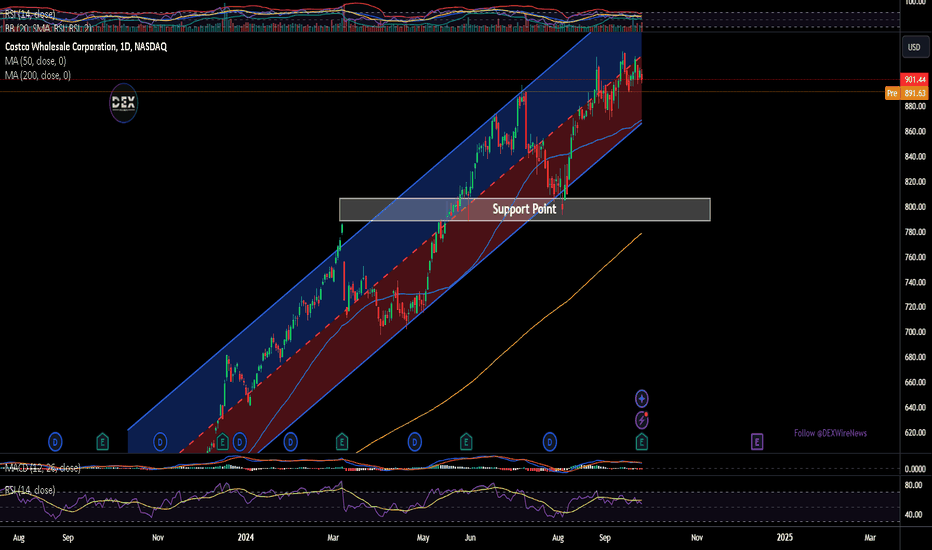Click the 2024 label on time axis

click(245, 537)
